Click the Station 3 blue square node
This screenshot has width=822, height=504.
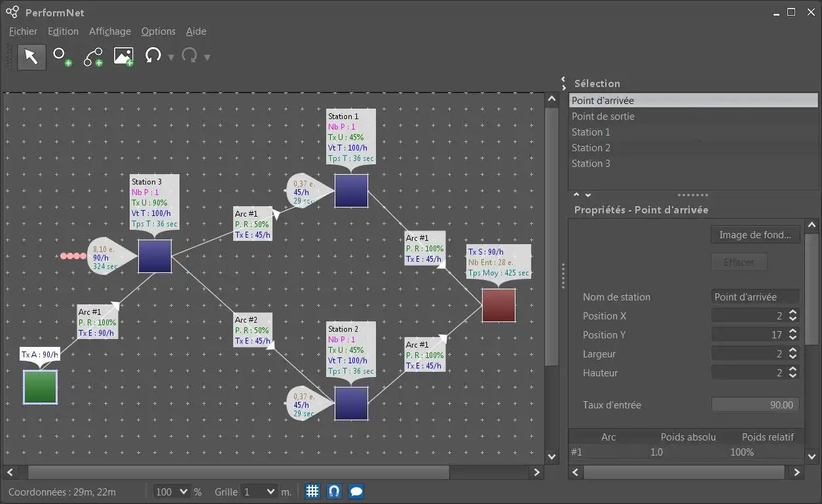click(x=155, y=256)
